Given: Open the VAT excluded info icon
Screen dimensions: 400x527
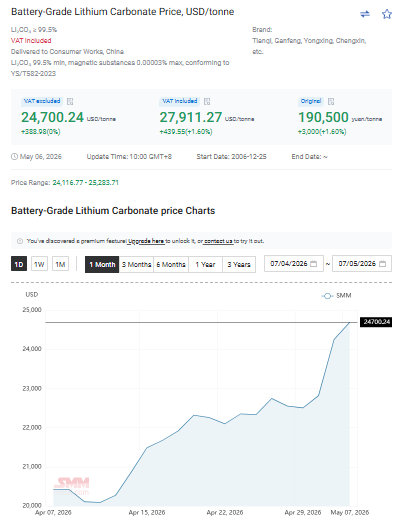Looking at the screenshot, I should [70, 102].
